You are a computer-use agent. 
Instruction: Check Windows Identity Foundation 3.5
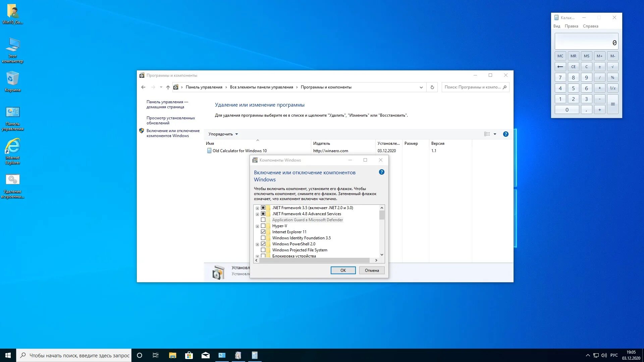tap(264, 238)
